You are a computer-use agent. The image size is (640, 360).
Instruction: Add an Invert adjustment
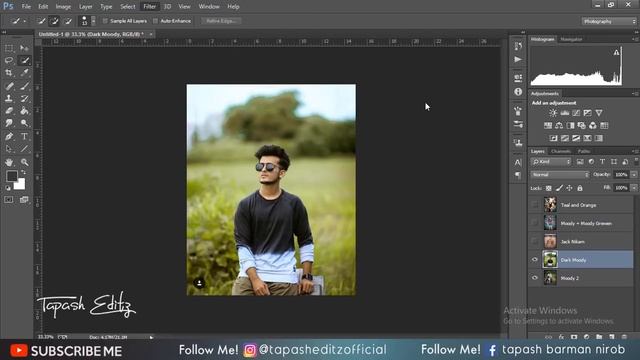pyautogui.click(x=553, y=138)
